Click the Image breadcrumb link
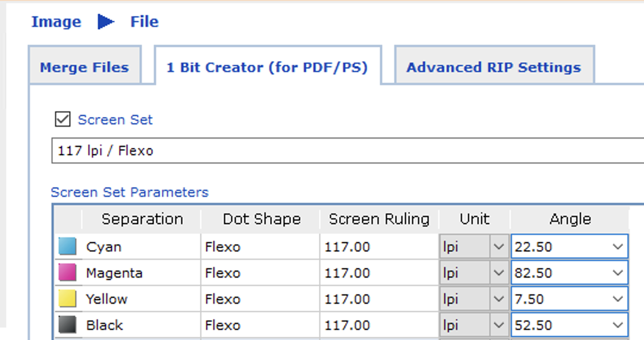The height and width of the screenshot is (340, 644). 56,22
